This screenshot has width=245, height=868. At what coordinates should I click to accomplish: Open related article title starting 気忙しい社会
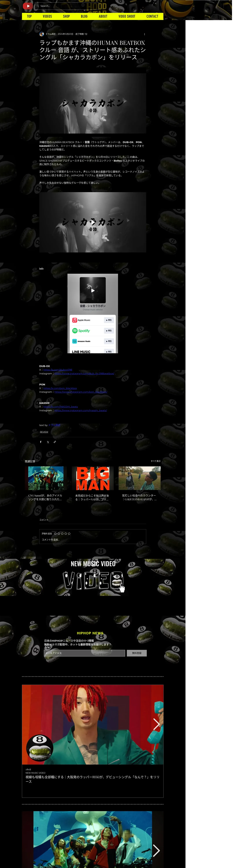(139, 497)
